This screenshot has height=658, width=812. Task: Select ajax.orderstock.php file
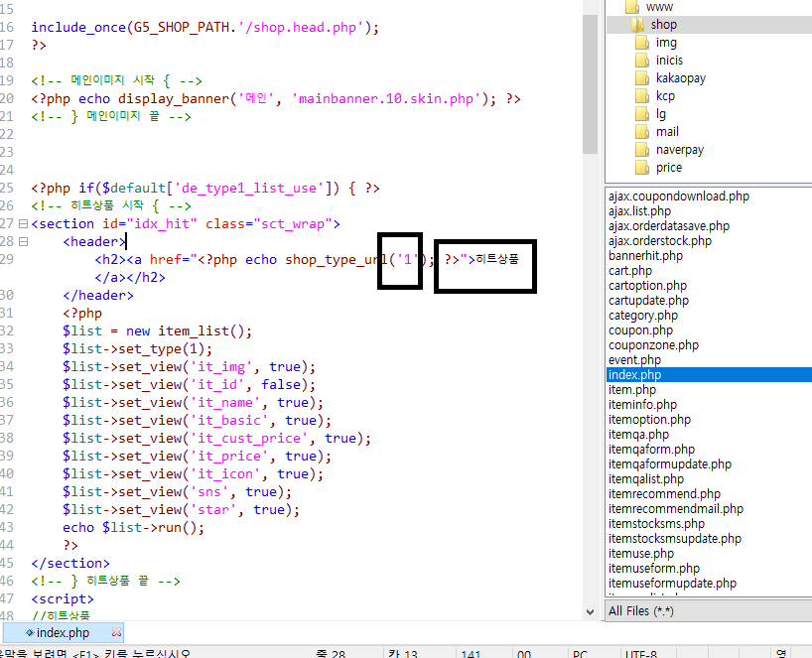tap(660, 241)
